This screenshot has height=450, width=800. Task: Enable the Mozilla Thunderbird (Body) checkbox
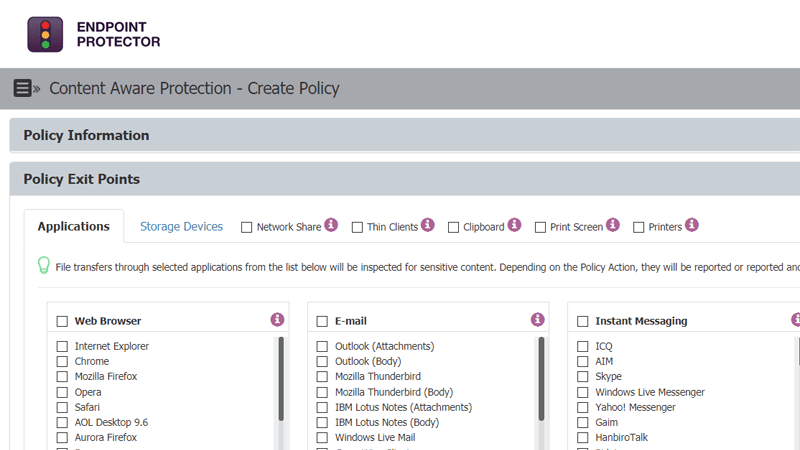click(x=322, y=392)
